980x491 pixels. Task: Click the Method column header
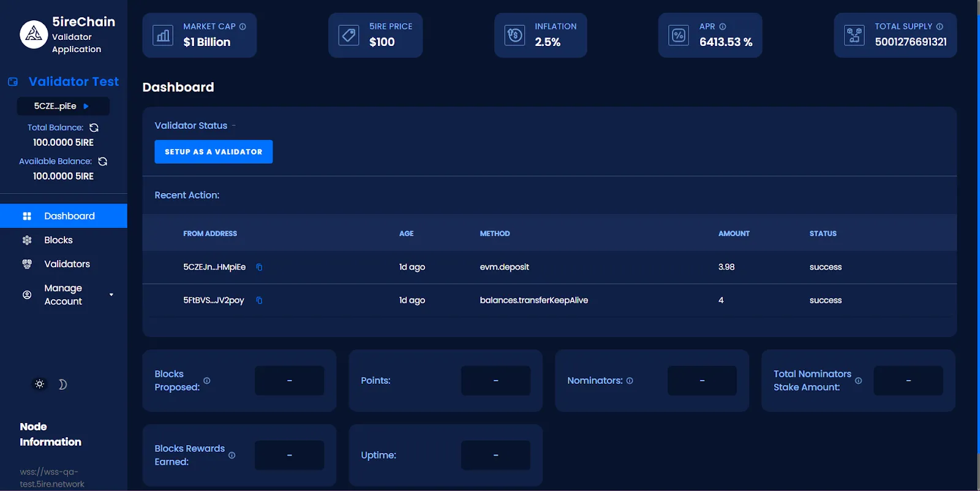pyautogui.click(x=495, y=234)
